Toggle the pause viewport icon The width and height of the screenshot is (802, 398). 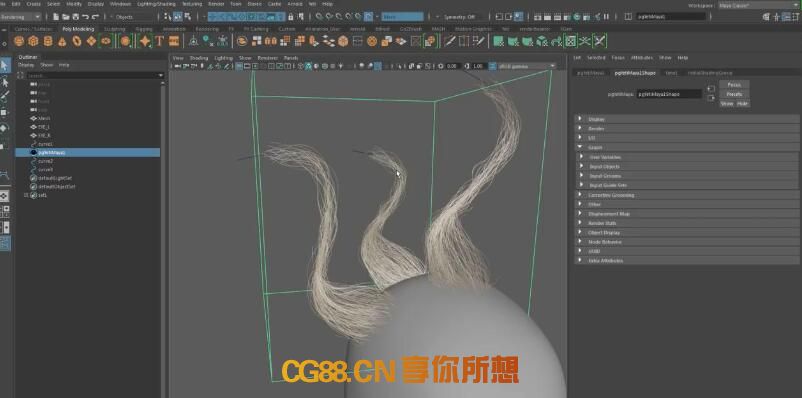(x=607, y=17)
